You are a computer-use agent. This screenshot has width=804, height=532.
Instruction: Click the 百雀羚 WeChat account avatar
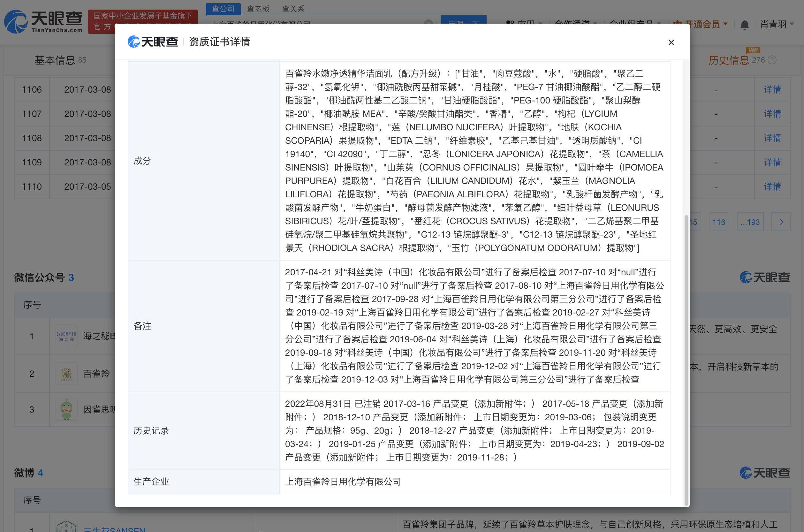[x=66, y=374]
